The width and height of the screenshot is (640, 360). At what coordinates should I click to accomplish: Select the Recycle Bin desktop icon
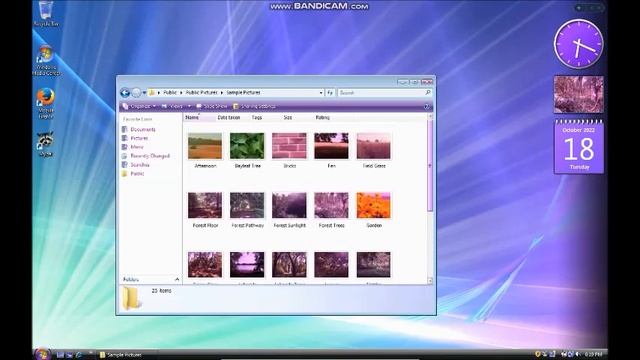tap(46, 14)
